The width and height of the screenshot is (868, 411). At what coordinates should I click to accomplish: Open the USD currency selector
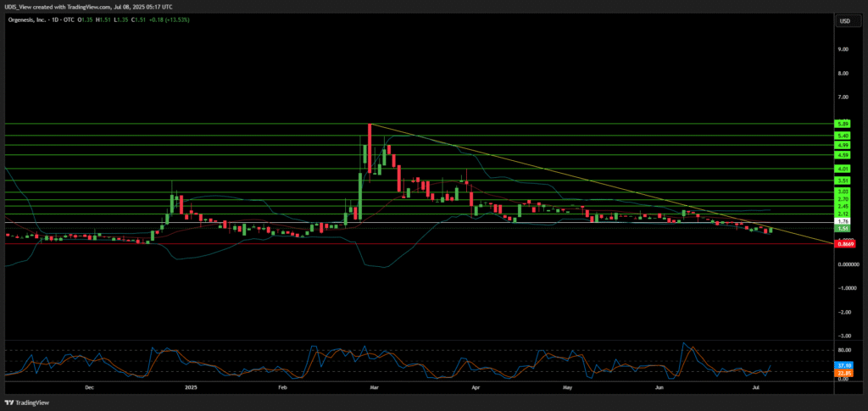pyautogui.click(x=844, y=20)
